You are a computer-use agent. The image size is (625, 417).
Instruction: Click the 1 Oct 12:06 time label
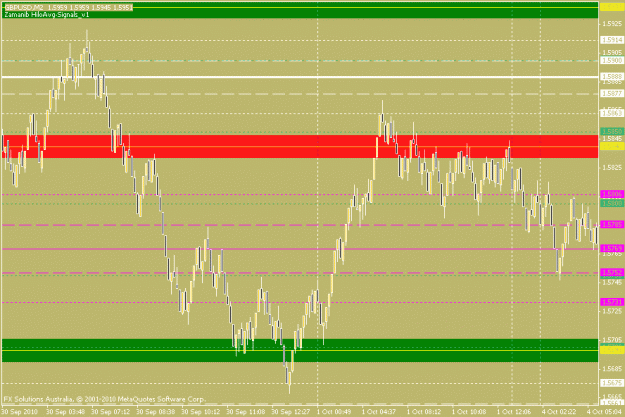[514, 411]
